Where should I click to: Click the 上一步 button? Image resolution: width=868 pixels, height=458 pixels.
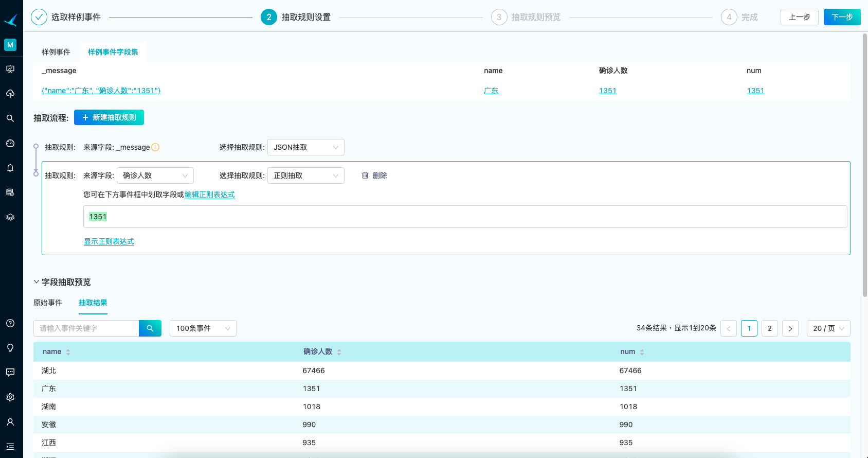coord(800,17)
